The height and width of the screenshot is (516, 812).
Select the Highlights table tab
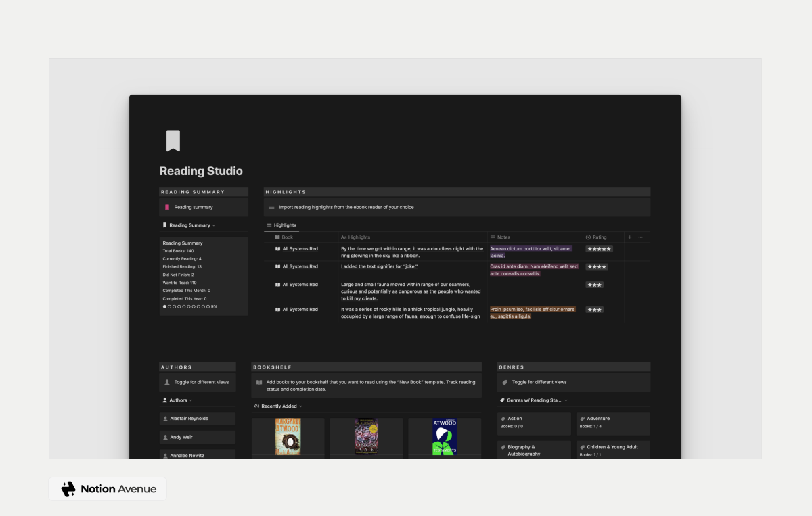coord(281,225)
